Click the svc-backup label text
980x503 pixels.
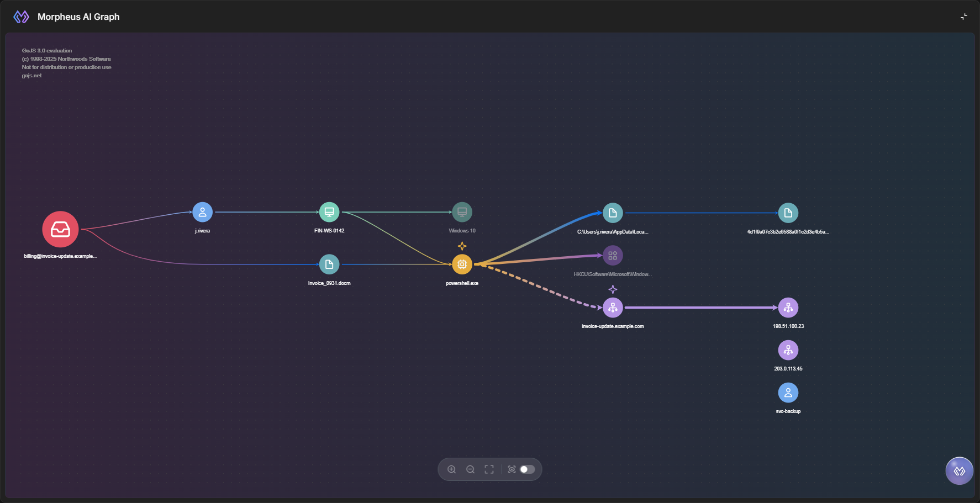coord(788,411)
